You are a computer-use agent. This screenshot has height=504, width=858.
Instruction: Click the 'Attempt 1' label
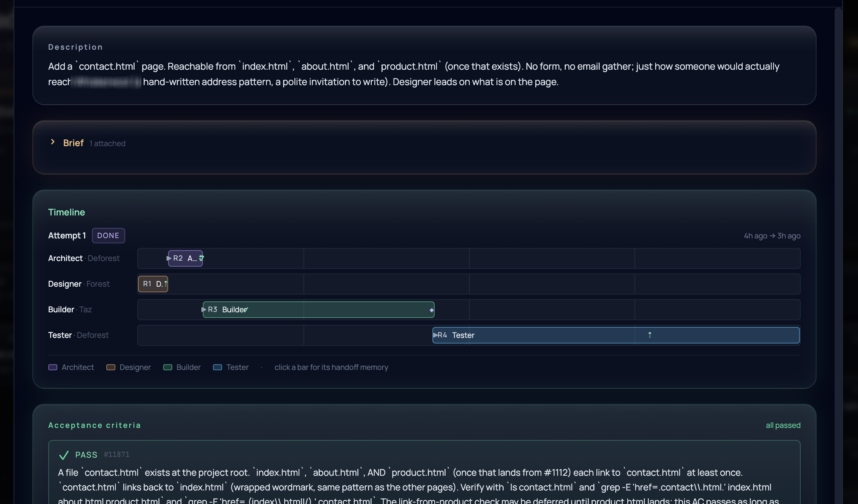point(67,235)
